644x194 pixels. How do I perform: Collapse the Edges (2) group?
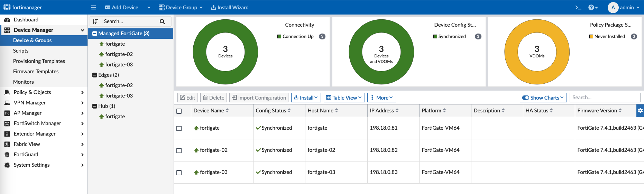[x=95, y=75]
